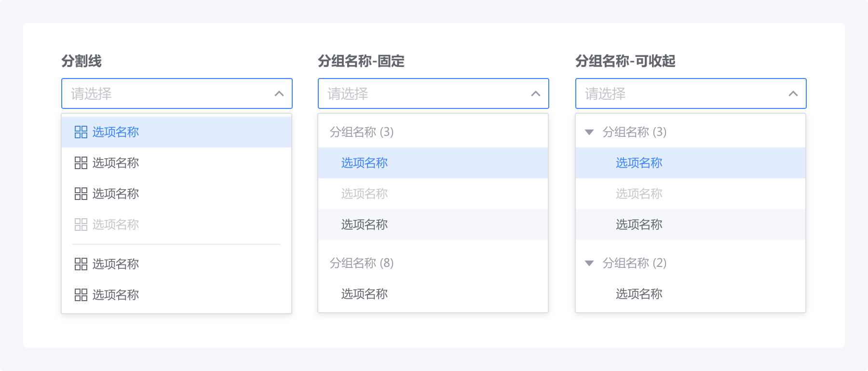Collapse the 分组名称-固定 select using its chevron
The width and height of the screenshot is (868, 371).
coord(536,93)
